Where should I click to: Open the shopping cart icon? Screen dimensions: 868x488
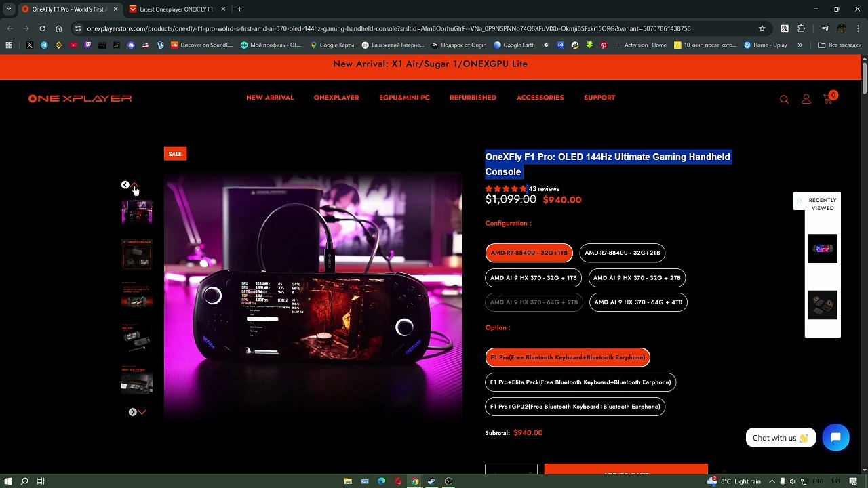[829, 98]
